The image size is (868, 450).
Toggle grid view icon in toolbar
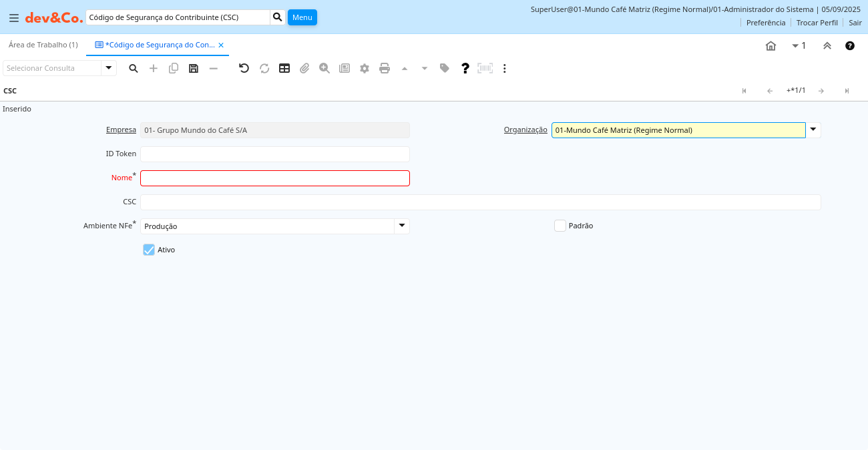(x=284, y=68)
